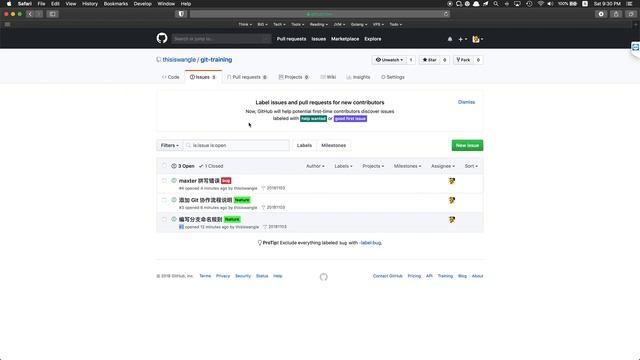Open the Reading bookmarks folder

pos(318,24)
